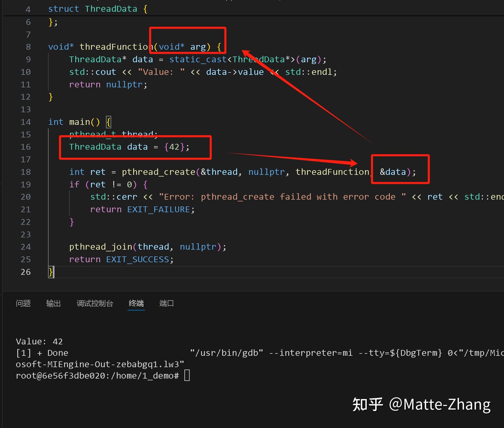Click the static_cast keyword on line 9
The height and width of the screenshot is (428, 504).
[198, 59]
